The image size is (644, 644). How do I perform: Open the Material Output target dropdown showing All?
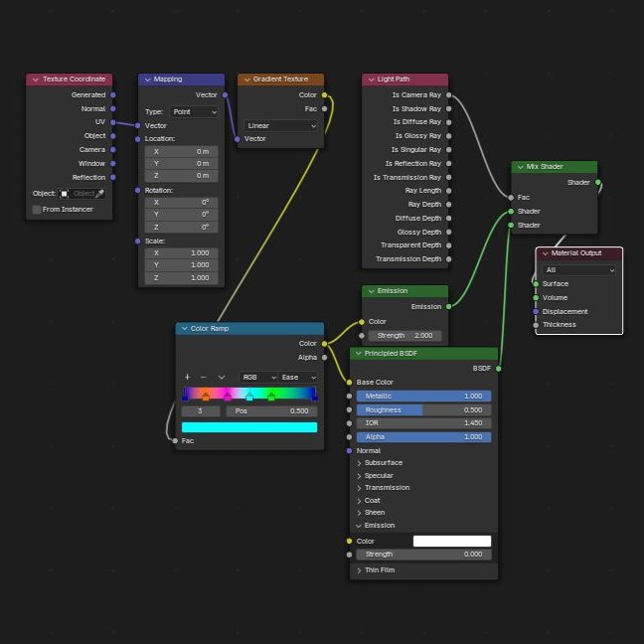[x=580, y=269]
